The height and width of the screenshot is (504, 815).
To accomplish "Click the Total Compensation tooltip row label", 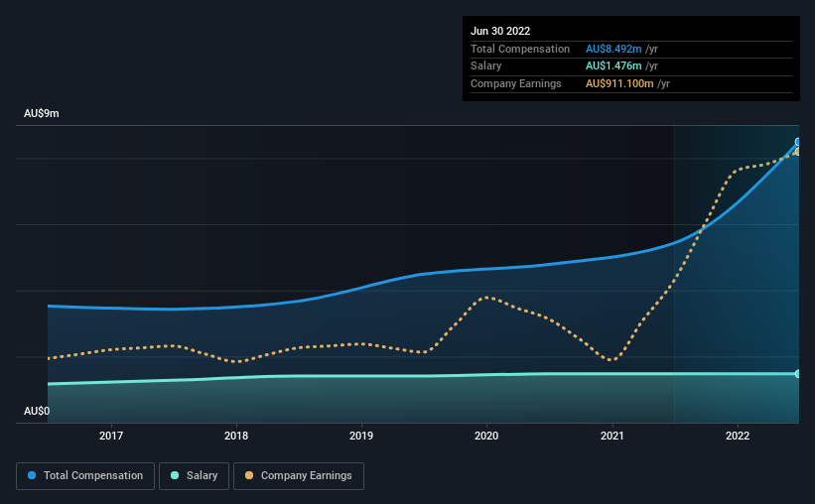I will click(520, 49).
